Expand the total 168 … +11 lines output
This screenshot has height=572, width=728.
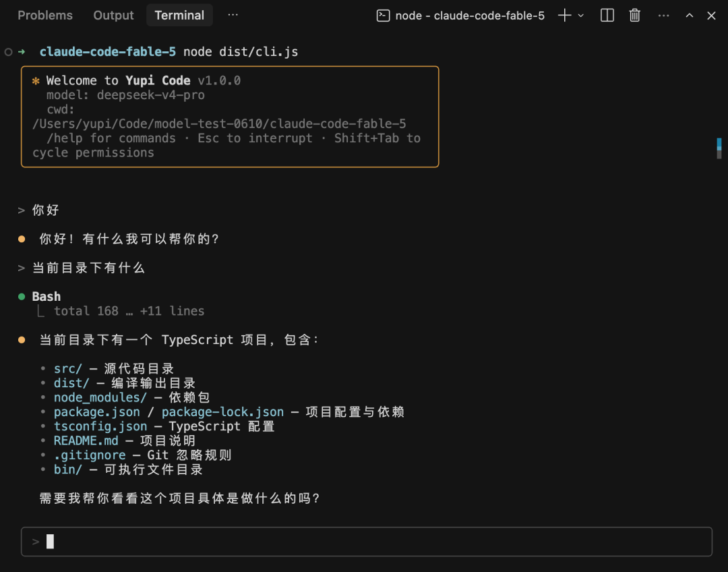(129, 311)
